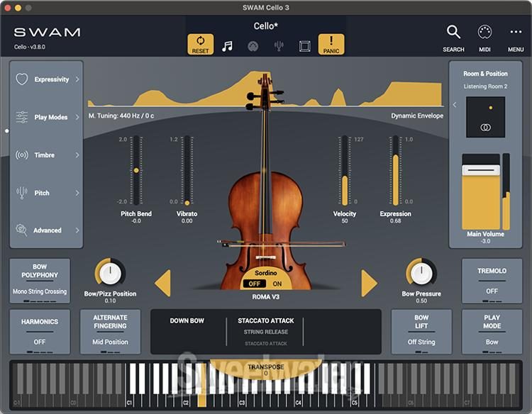Expand the Play Modes chevron
This screenshot has width=532, height=414.
click(77, 117)
